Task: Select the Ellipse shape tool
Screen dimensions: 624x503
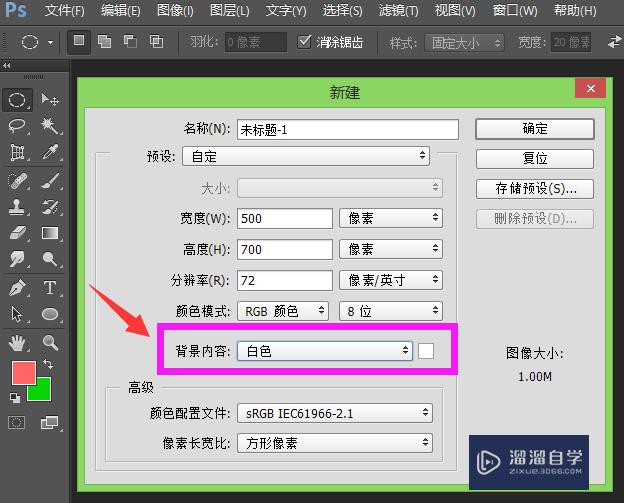Action: 50,314
